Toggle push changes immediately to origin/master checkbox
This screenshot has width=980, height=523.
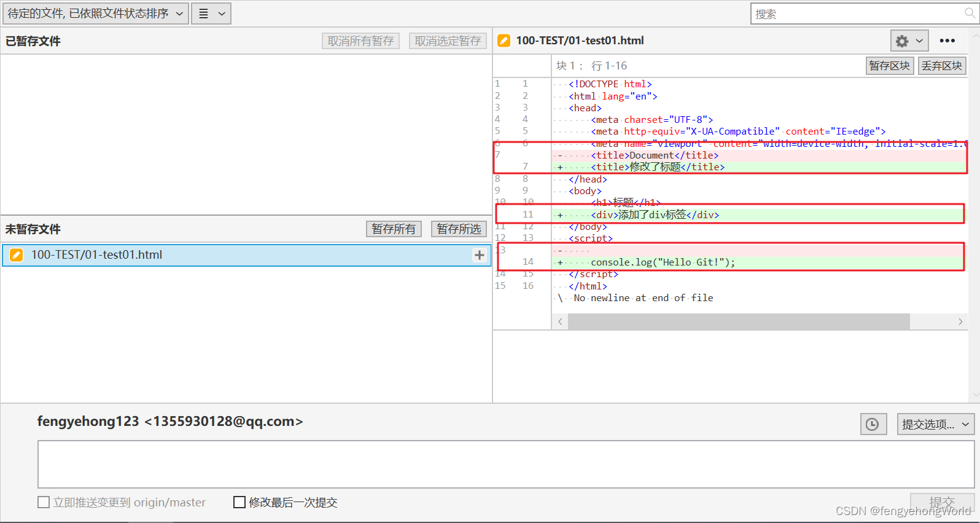click(x=44, y=502)
